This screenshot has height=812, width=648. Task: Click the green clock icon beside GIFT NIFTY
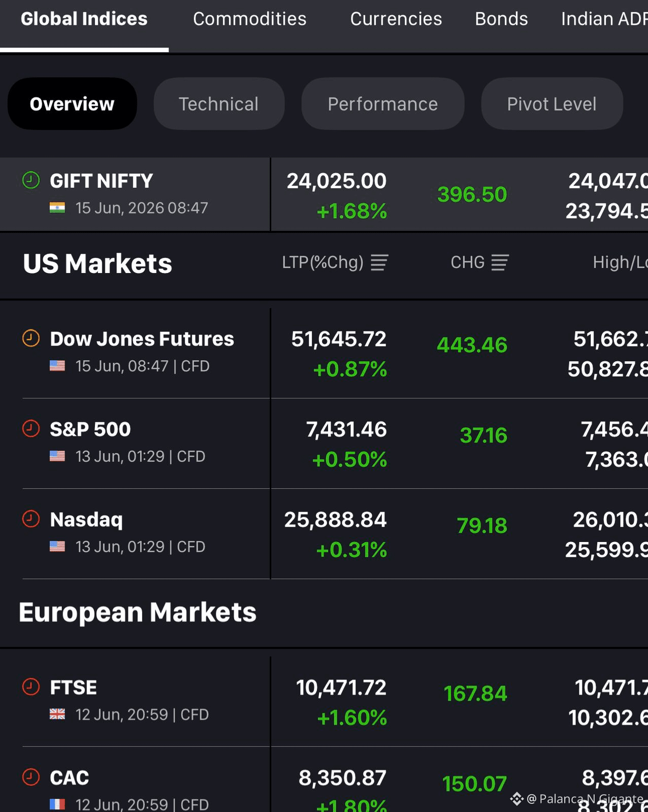coord(31,180)
